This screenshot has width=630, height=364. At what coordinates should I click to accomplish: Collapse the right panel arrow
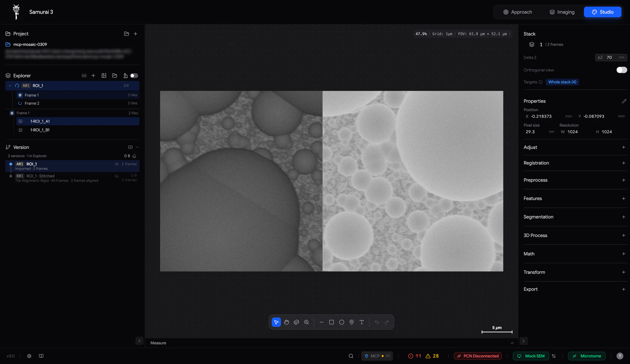[x=523, y=341]
